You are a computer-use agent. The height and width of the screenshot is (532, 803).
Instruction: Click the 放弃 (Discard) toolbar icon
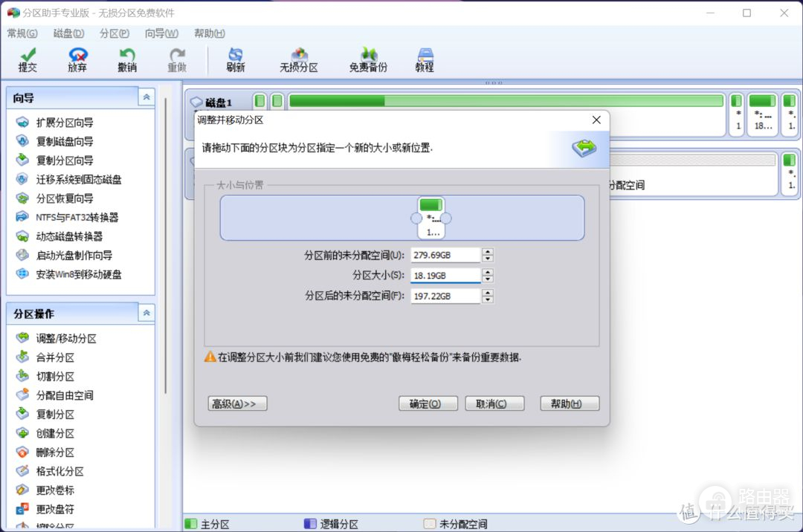pyautogui.click(x=77, y=59)
